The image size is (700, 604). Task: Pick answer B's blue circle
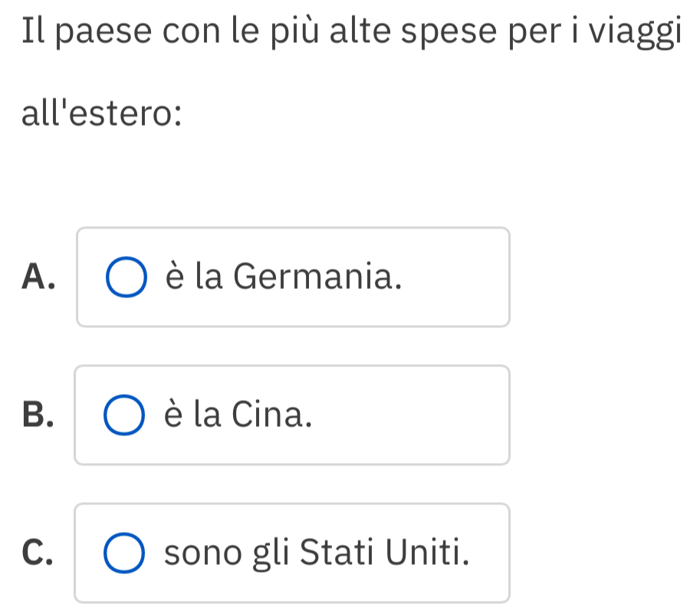[x=125, y=415]
